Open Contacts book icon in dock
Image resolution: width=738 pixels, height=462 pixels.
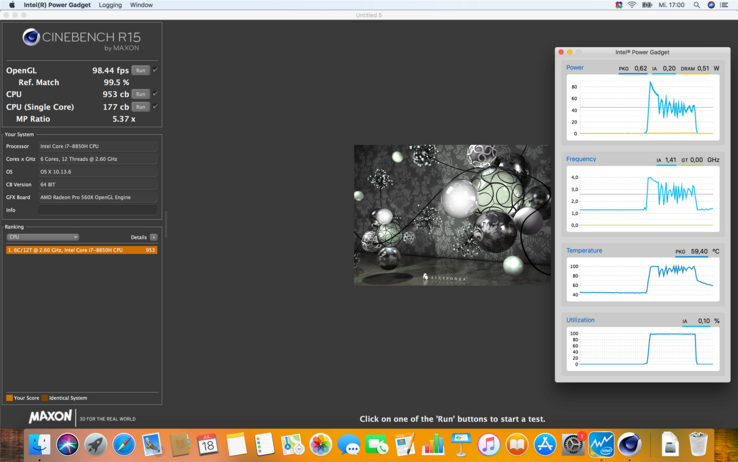tap(179, 445)
